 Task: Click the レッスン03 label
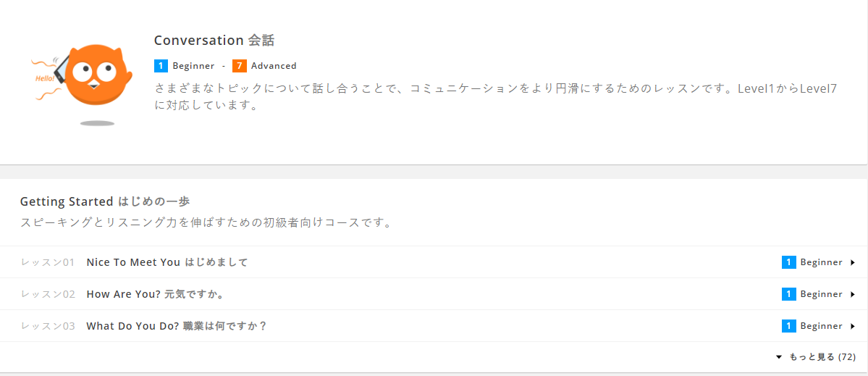(48, 326)
